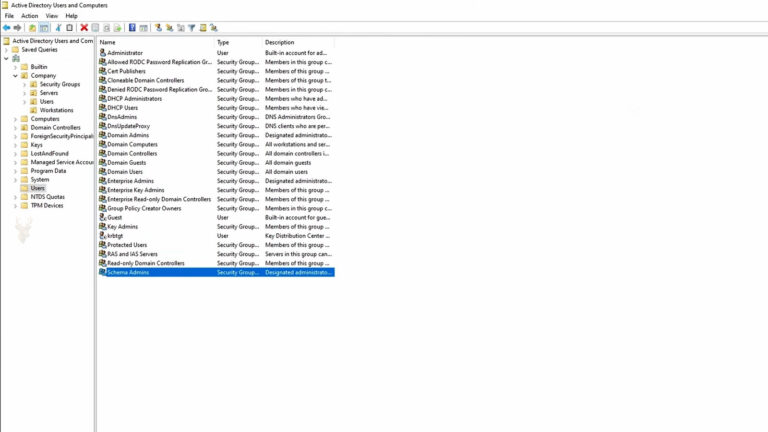Viewport: 768px width, 432px height.
Task: Select the Cert Publishers group row
Action: click(x=216, y=71)
